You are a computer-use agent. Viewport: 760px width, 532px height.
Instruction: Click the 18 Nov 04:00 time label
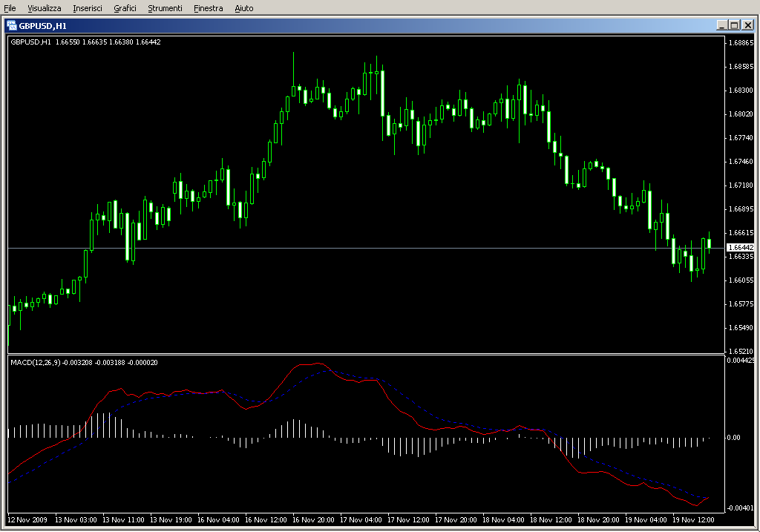[x=503, y=520]
